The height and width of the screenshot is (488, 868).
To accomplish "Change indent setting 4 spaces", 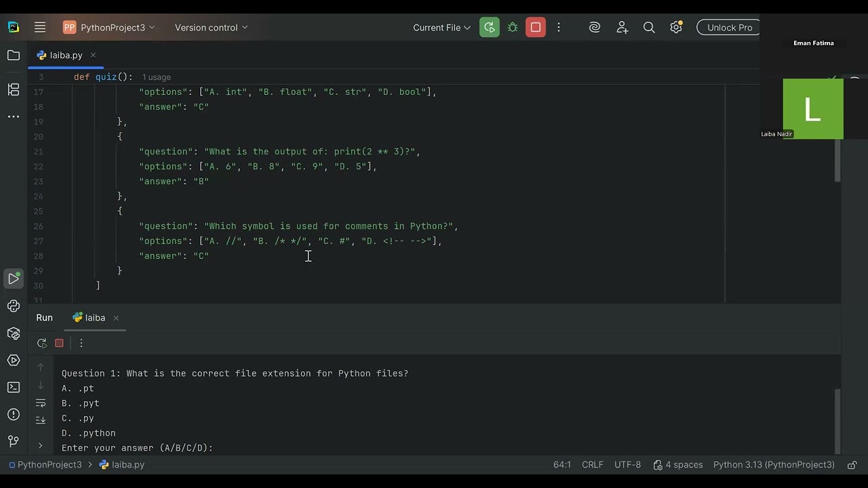I will coord(678,465).
